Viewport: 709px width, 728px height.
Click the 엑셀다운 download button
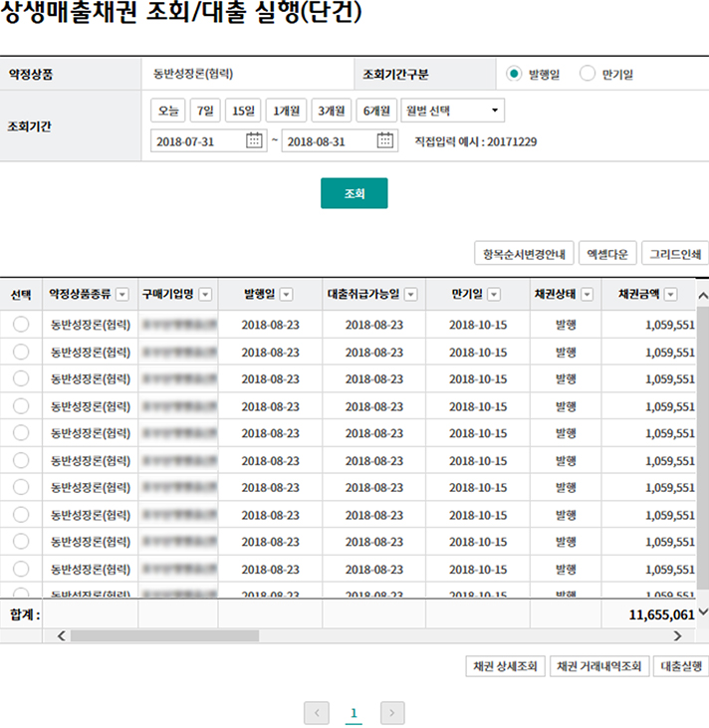click(607, 253)
